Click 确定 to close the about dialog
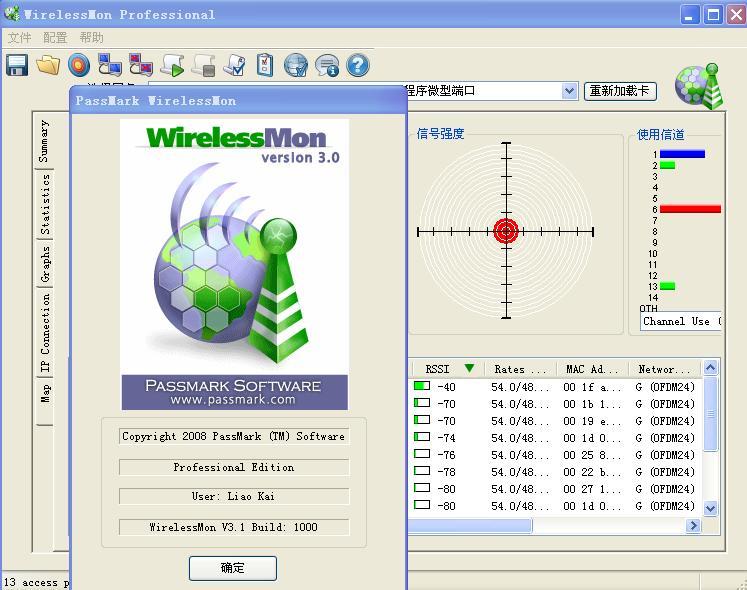The height and width of the screenshot is (590, 747). pyautogui.click(x=232, y=568)
